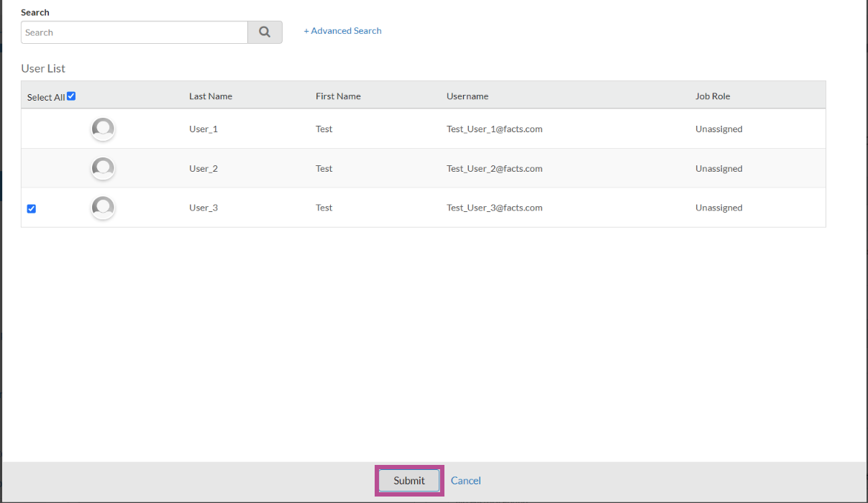Click the Username column header

467,96
